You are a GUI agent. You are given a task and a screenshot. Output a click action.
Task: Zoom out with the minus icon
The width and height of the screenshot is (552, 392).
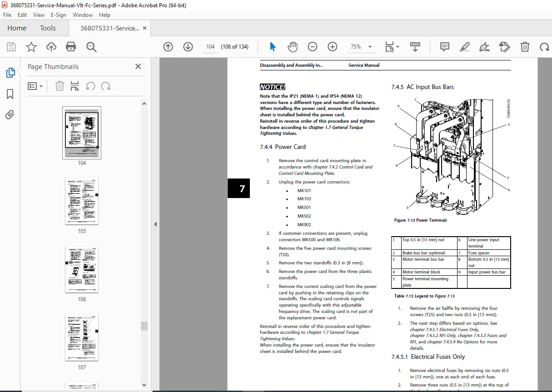[312, 47]
